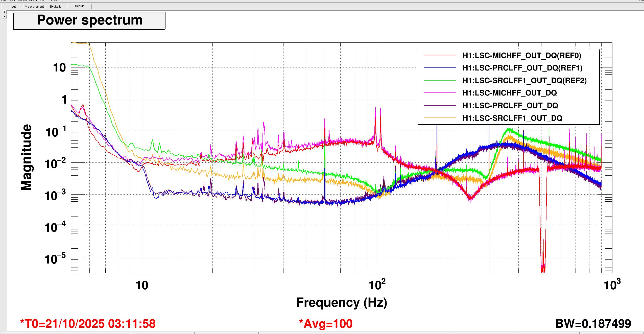Open the Window menu
Image resolution: width=644 pixels, height=334 pixels.
(54, 1)
